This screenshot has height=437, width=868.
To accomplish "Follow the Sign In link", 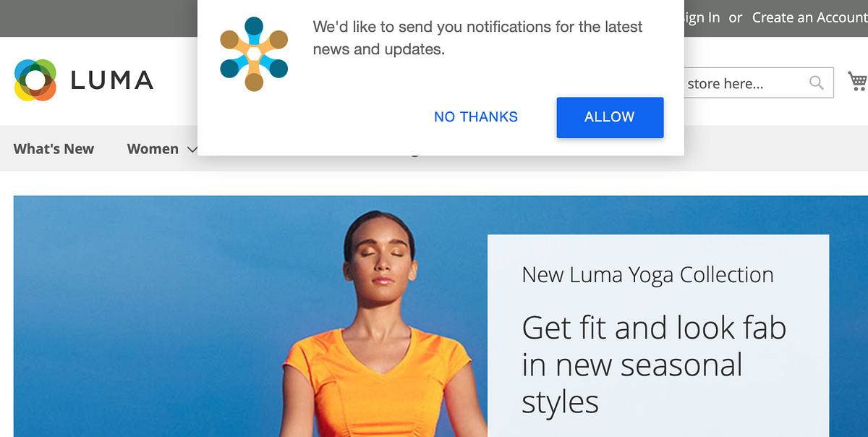I will [702, 17].
